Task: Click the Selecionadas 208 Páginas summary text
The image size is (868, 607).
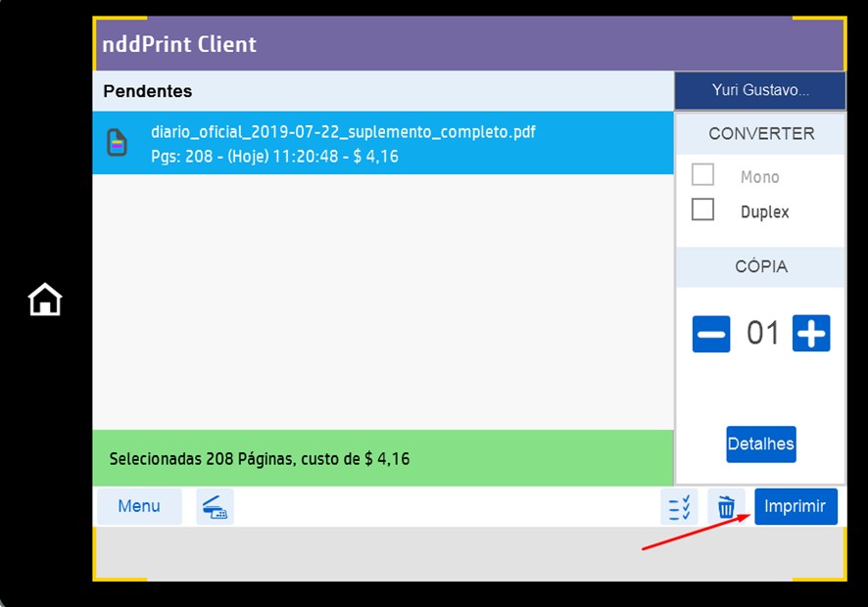Action: [259, 459]
